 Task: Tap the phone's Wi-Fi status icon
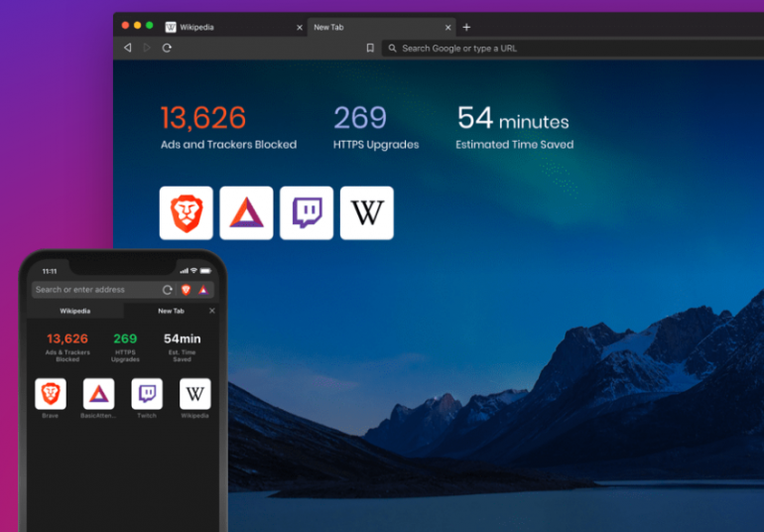point(193,271)
